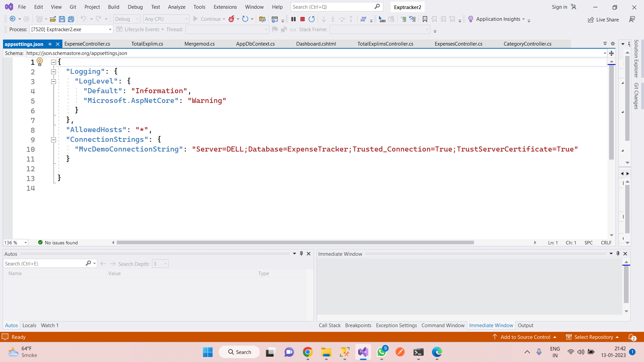Toggle auto-hide pin on the Autos panel
This screenshot has height=362, width=644.
301,254
